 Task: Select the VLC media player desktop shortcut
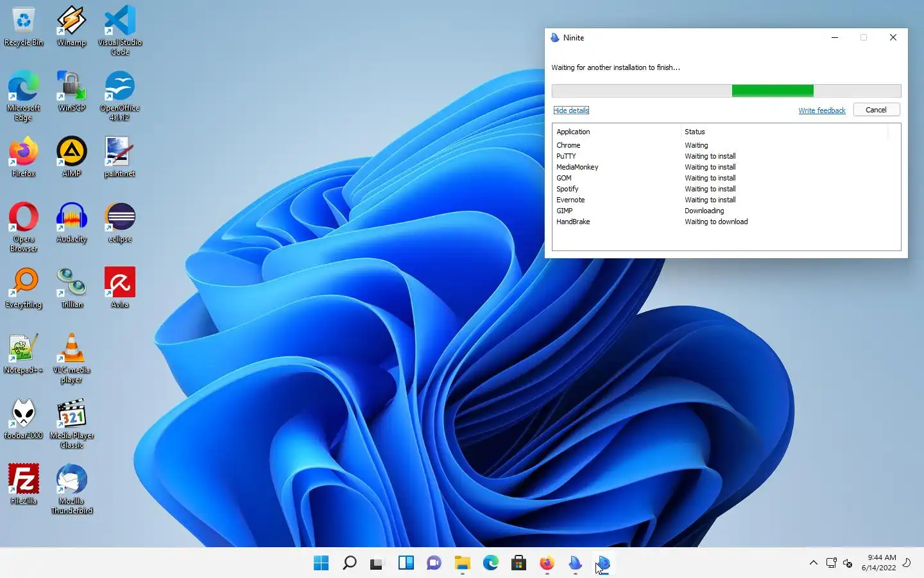tap(71, 358)
